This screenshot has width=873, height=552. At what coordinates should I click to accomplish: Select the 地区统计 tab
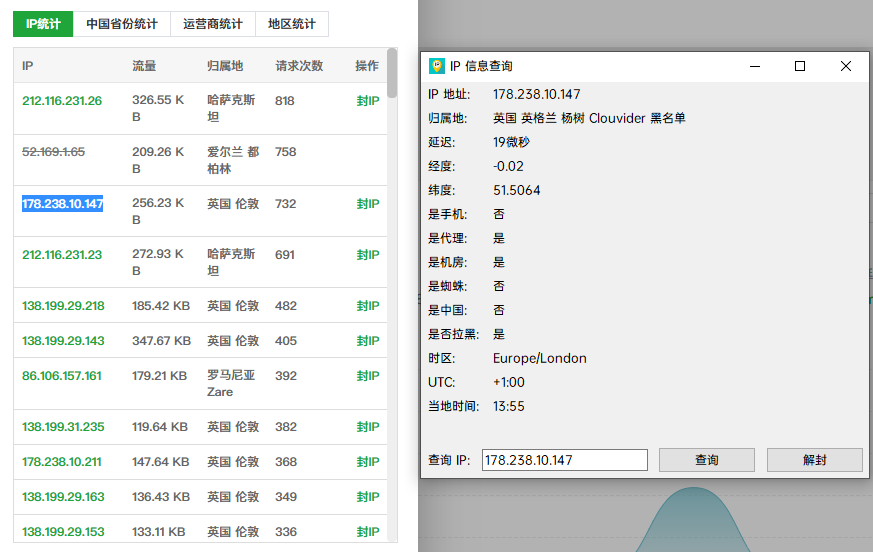(x=292, y=24)
